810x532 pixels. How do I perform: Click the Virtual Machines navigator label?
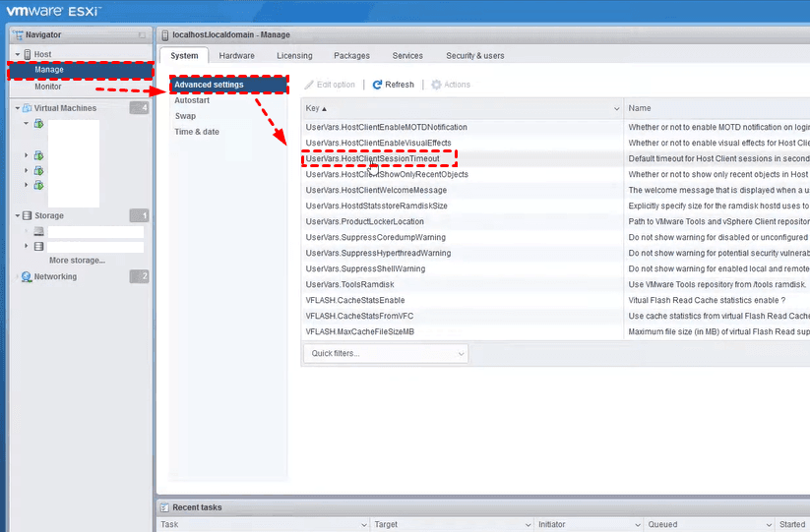65,108
